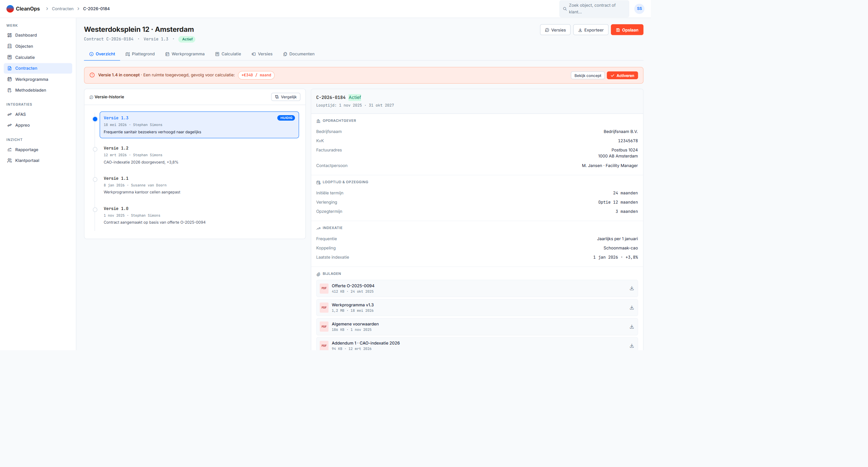Open Objecten in the sidebar

[x=38, y=46]
